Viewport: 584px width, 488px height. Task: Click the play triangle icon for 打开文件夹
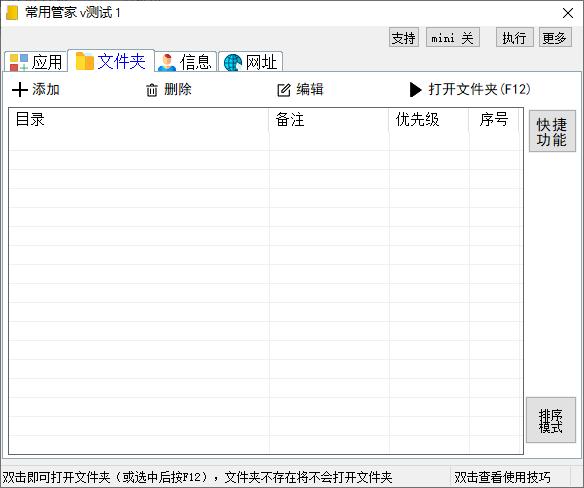[415, 90]
